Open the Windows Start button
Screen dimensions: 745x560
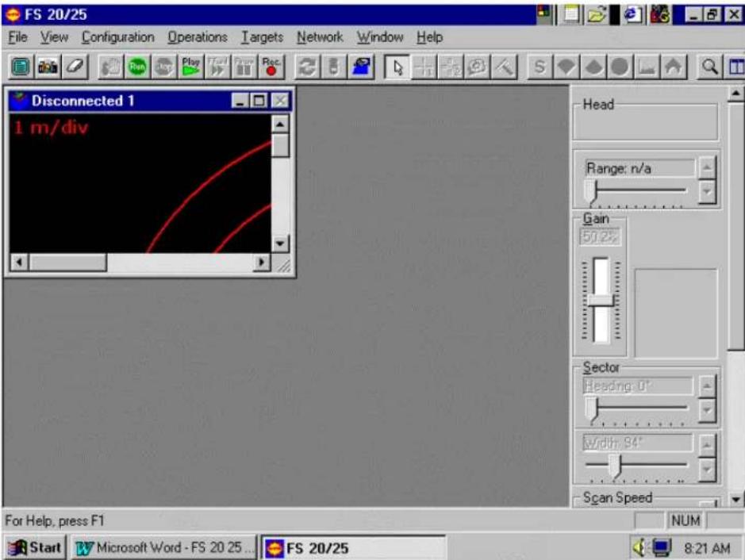pyautogui.click(x=35, y=547)
